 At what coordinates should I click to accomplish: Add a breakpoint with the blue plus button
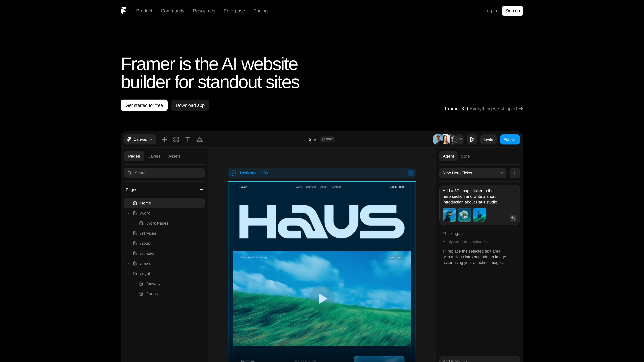411,173
